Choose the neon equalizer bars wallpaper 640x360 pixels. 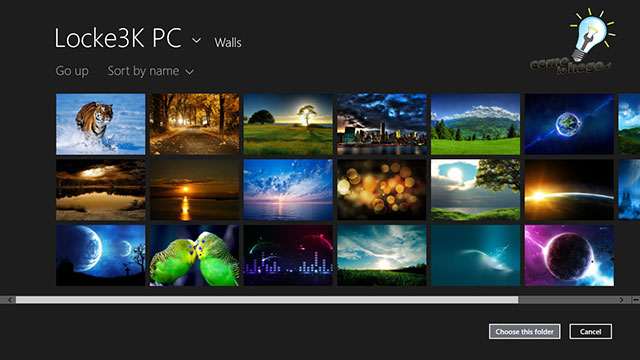288,256
